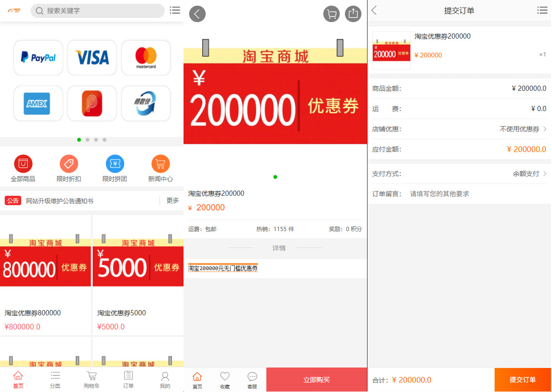Image resolution: width=552 pixels, height=392 pixels.
Task: Open 支付方式 payment method selector
Action: 459,174
